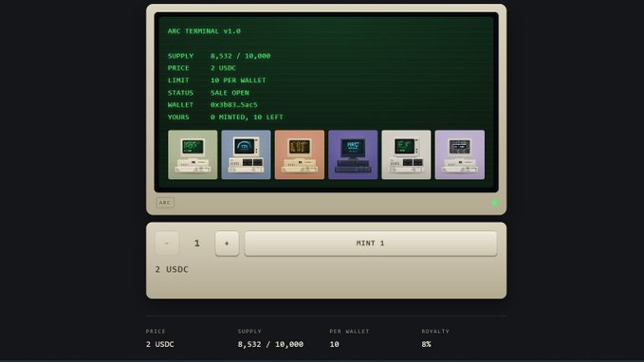Select the salmon orange background computer thumbnail
Image resolution: width=644 pixels, height=362 pixels.
point(300,154)
